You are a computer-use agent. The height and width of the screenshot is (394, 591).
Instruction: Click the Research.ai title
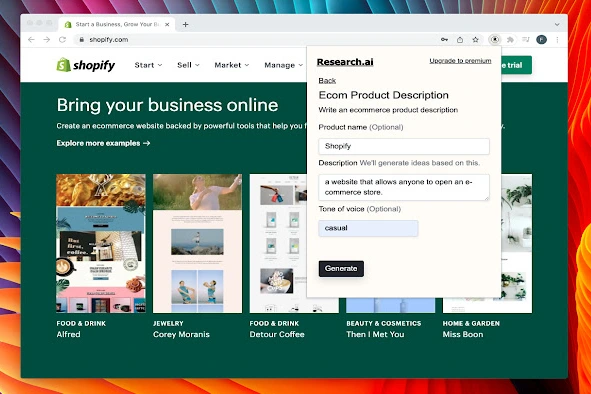point(345,62)
